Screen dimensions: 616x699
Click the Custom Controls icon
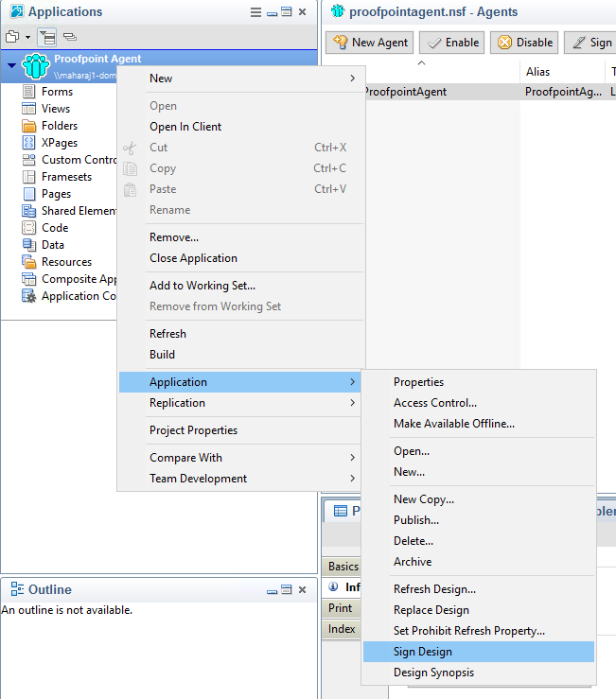point(28,160)
